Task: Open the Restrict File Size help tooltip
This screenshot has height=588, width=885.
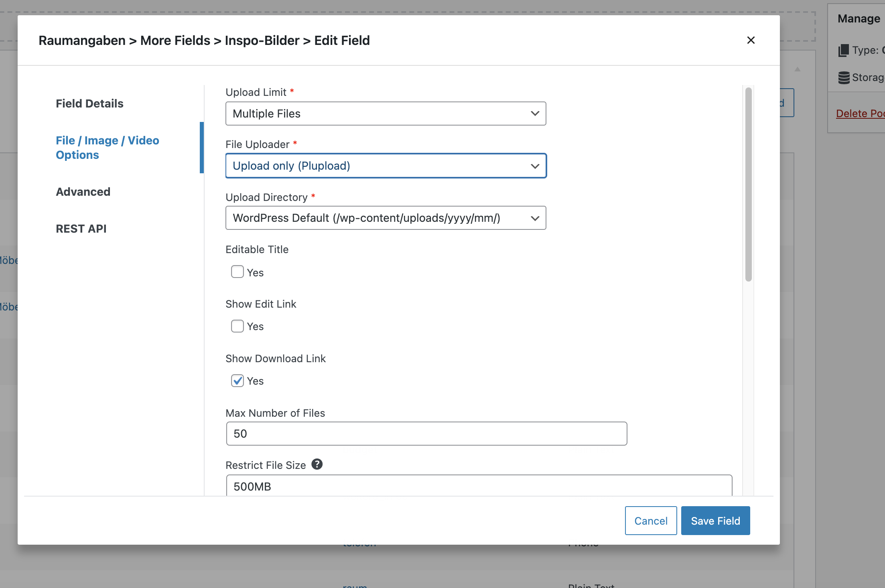Action: (x=317, y=464)
